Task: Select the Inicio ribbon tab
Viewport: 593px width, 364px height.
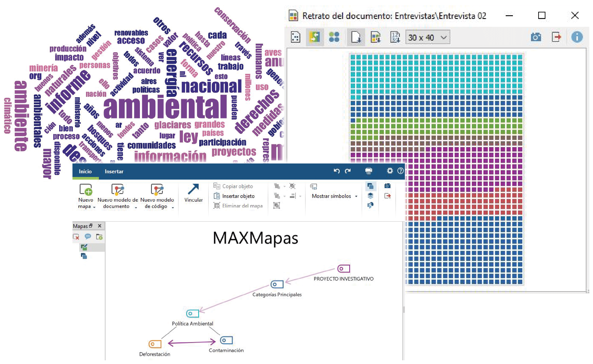Action: pyautogui.click(x=85, y=171)
